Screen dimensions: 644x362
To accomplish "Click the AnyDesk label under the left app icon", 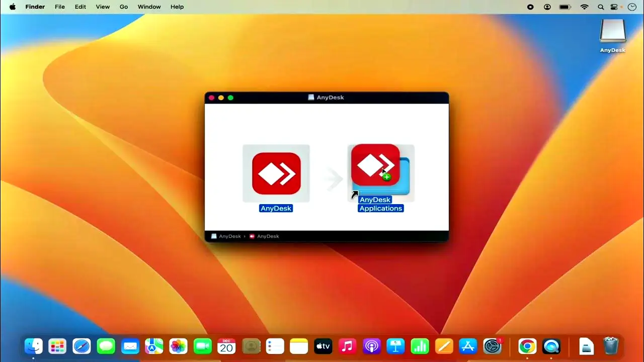I will click(276, 208).
